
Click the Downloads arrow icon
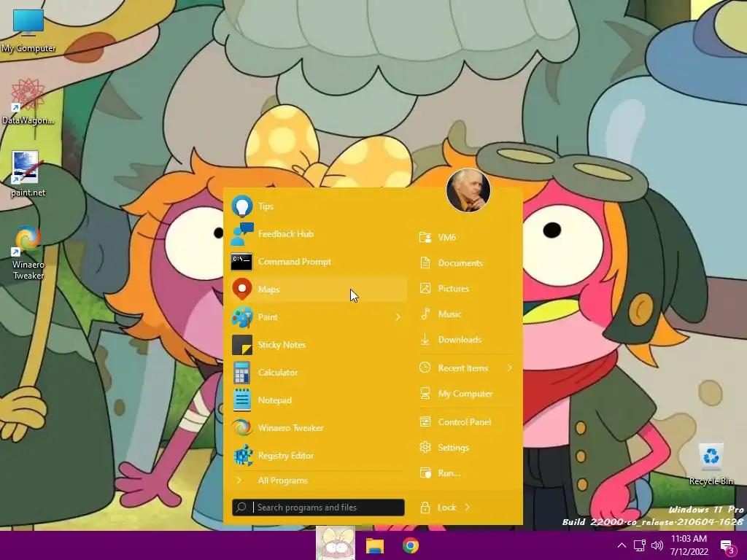(x=425, y=340)
